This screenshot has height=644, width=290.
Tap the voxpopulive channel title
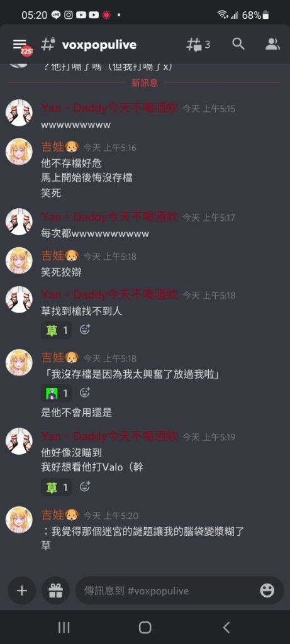[99, 45]
